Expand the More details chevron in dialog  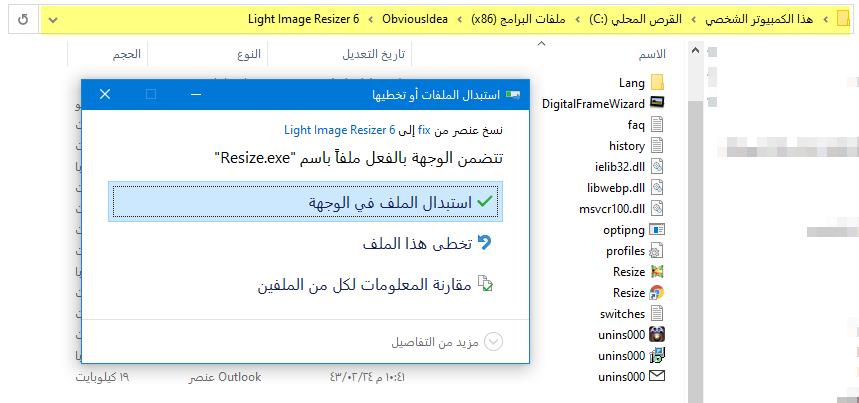tap(494, 342)
